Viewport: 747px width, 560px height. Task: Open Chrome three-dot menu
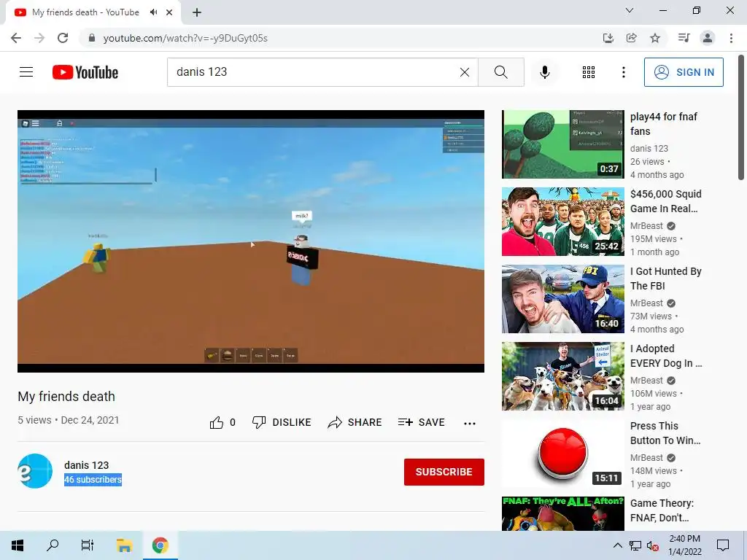point(731,38)
